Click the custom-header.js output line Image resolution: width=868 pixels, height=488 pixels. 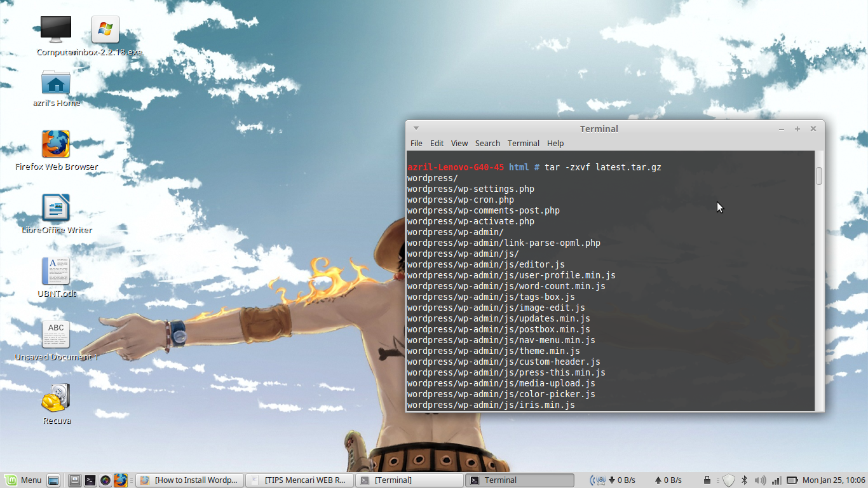pyautogui.click(x=504, y=362)
